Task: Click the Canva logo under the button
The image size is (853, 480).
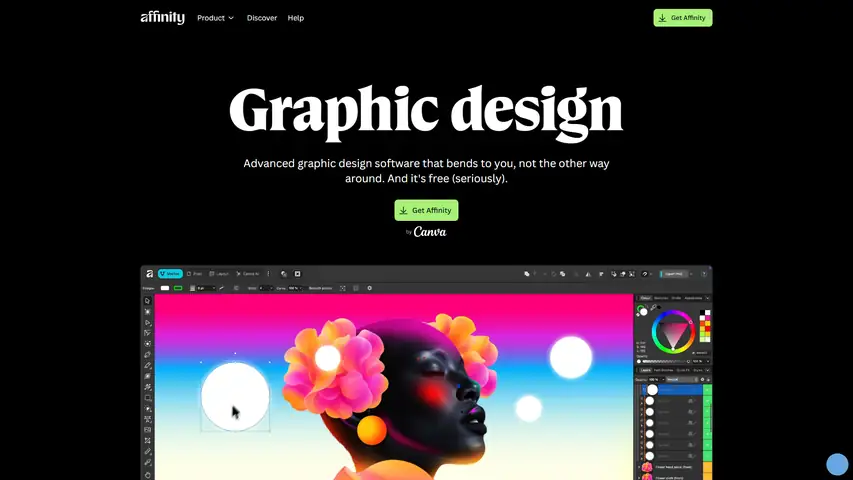Action: 430,232
